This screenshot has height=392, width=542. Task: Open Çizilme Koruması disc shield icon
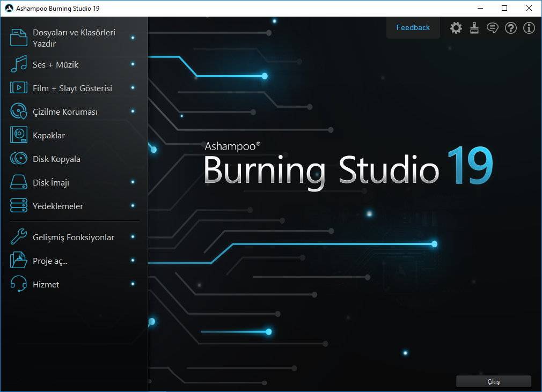point(19,112)
